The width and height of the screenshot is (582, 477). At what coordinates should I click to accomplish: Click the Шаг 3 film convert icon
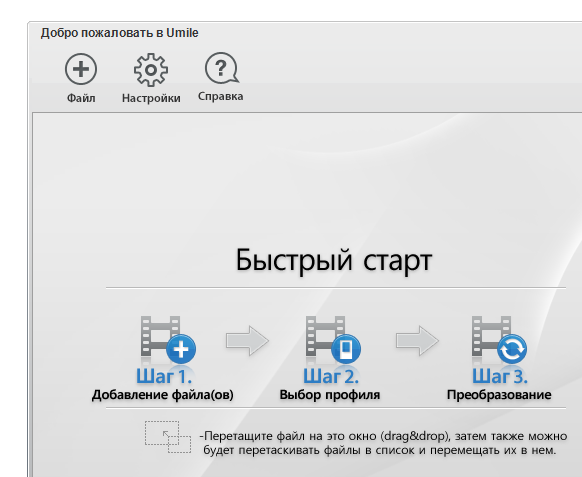(499, 339)
